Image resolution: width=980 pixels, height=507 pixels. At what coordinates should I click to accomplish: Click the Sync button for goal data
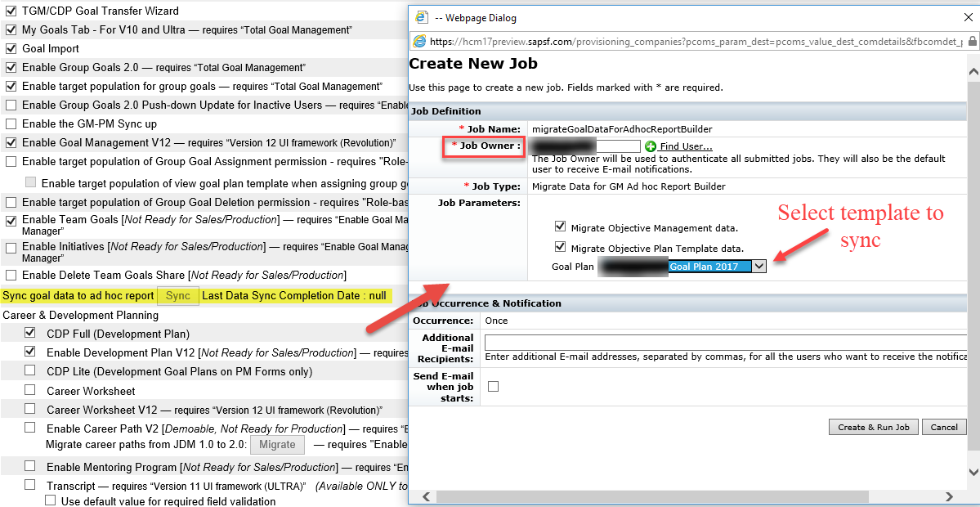click(178, 296)
